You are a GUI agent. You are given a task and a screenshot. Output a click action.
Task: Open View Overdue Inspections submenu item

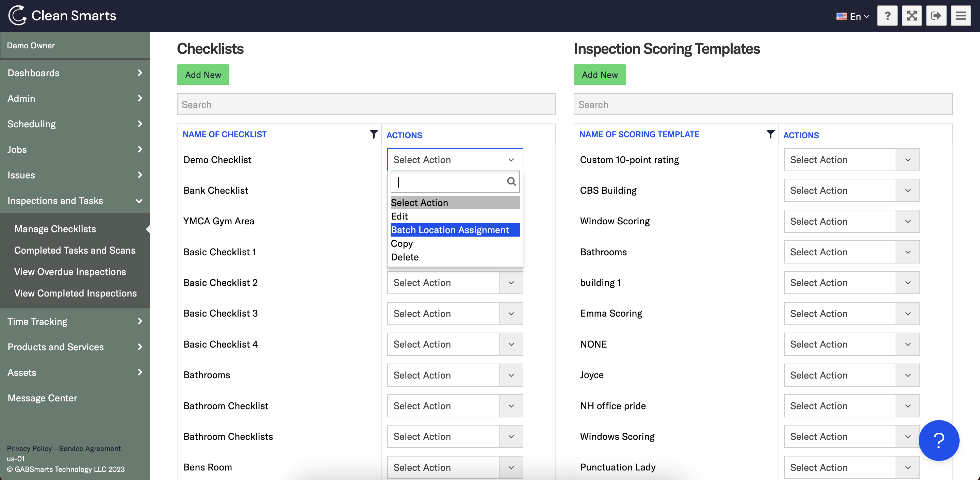pos(70,272)
